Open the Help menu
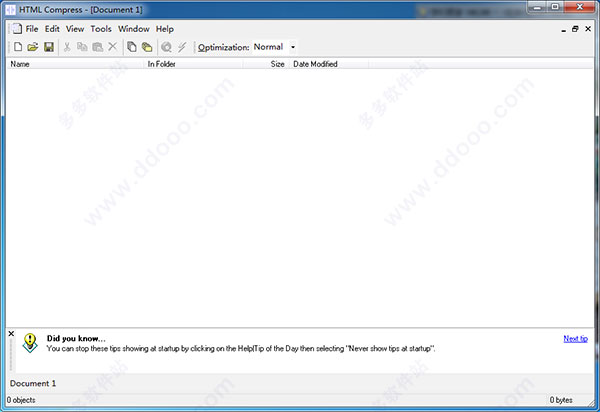 coord(165,29)
